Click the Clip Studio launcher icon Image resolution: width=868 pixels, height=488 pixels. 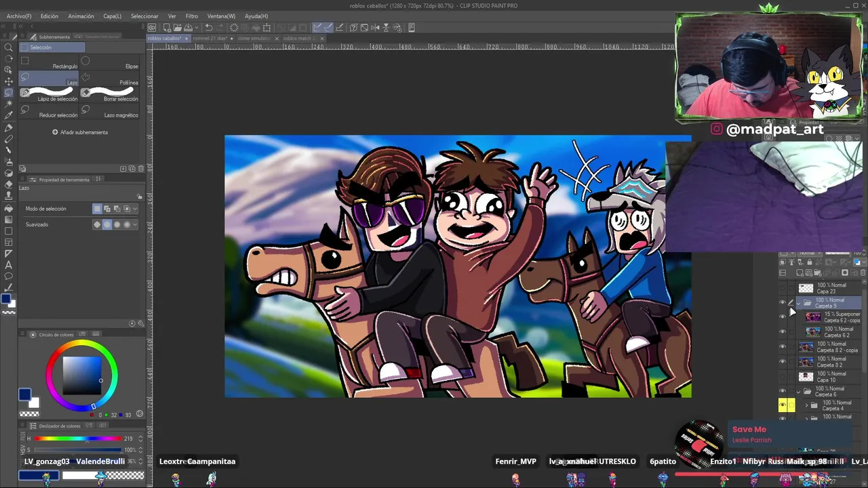tap(152, 28)
